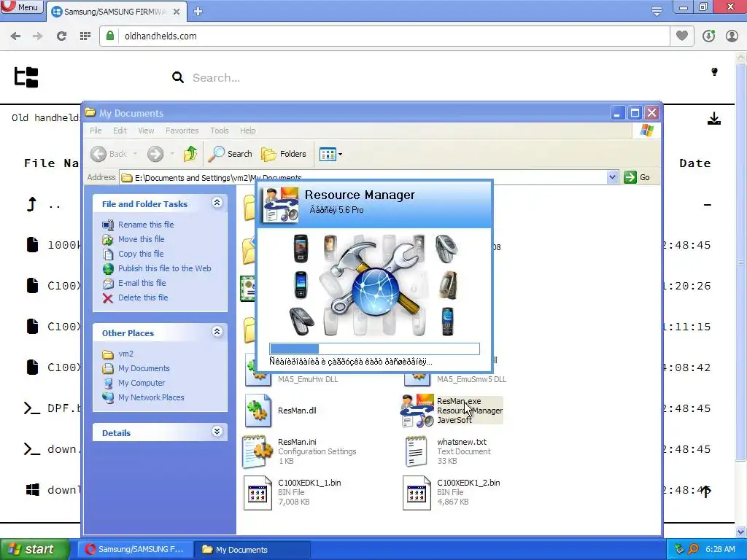Viewport: 747px width, 560px height.
Task: Toggle the Folders pane button
Action: pyautogui.click(x=284, y=154)
